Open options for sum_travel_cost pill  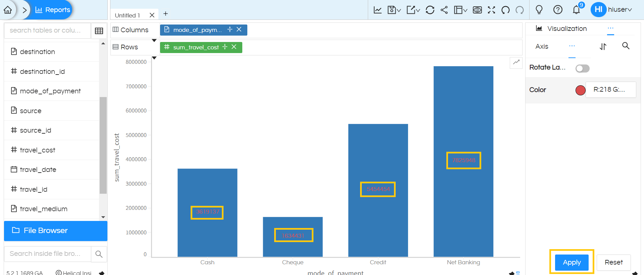pyautogui.click(x=225, y=47)
